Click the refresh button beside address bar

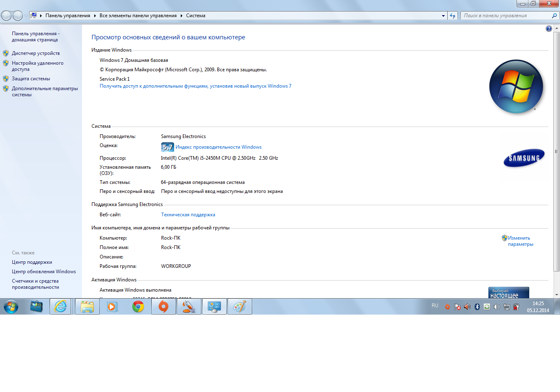point(453,16)
